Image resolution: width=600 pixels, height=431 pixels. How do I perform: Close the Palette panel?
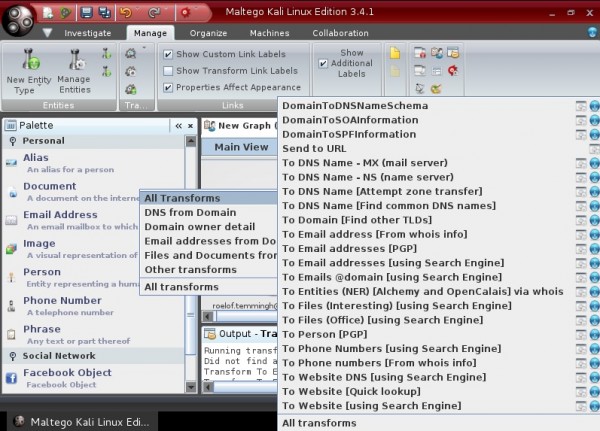[x=191, y=126]
